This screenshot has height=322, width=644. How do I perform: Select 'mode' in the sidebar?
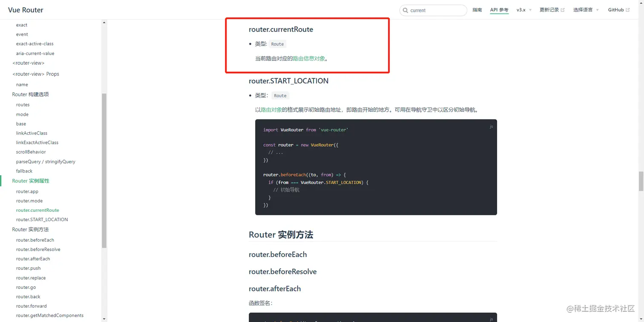pos(23,114)
